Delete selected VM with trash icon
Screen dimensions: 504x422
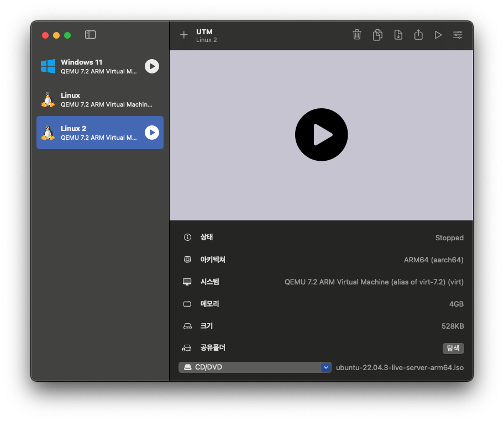[x=357, y=35]
